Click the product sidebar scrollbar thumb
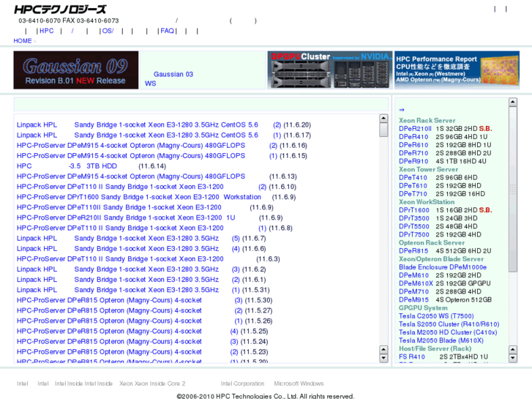 tap(513, 189)
